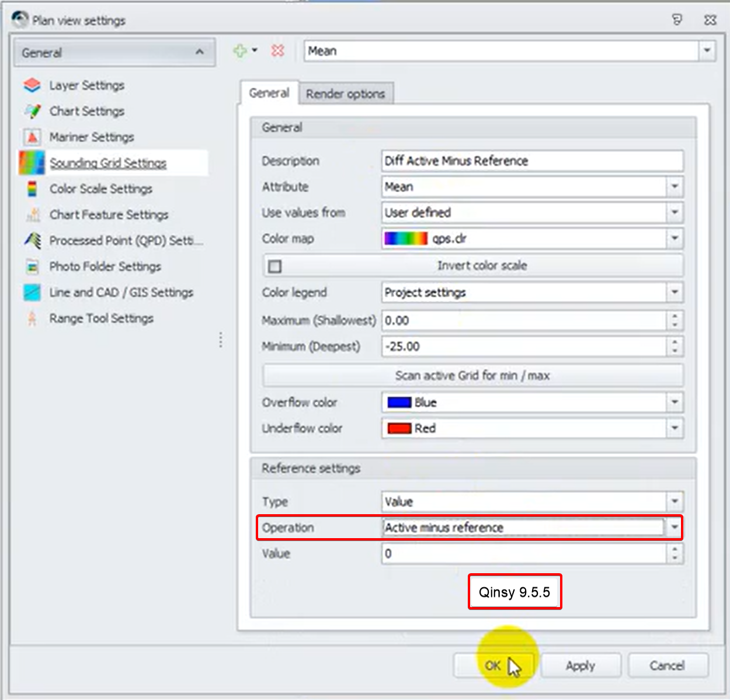The image size is (730, 700).
Task: Click the Maximum (Shallowest) spinner arrows
Action: point(675,320)
